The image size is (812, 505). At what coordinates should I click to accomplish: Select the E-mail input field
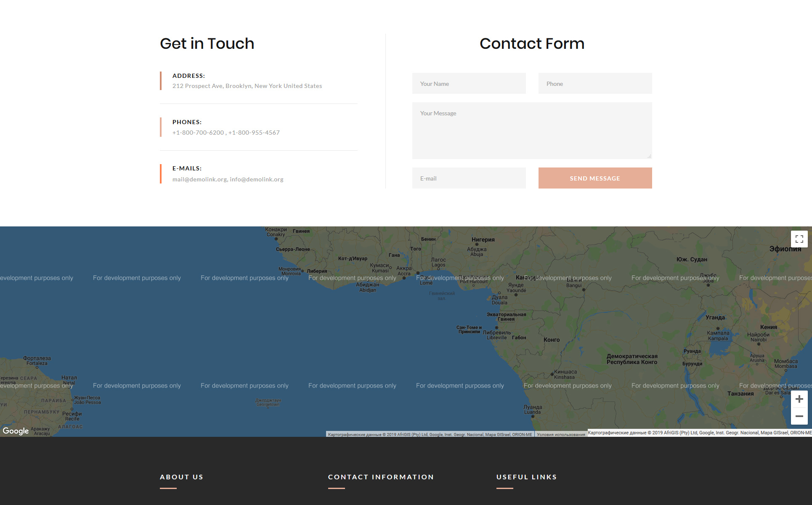469,178
